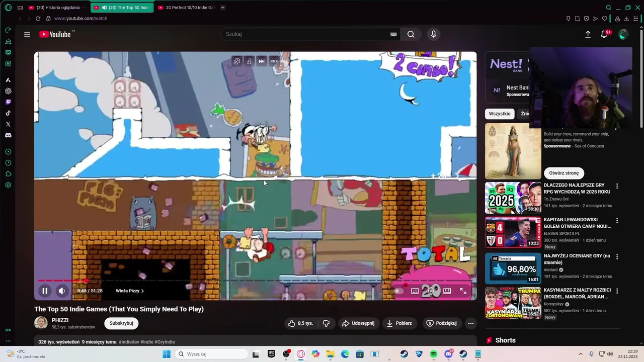The width and height of the screenshot is (644, 362).
Task: Click the Otwórz stronę ad button
Action: coord(564,173)
